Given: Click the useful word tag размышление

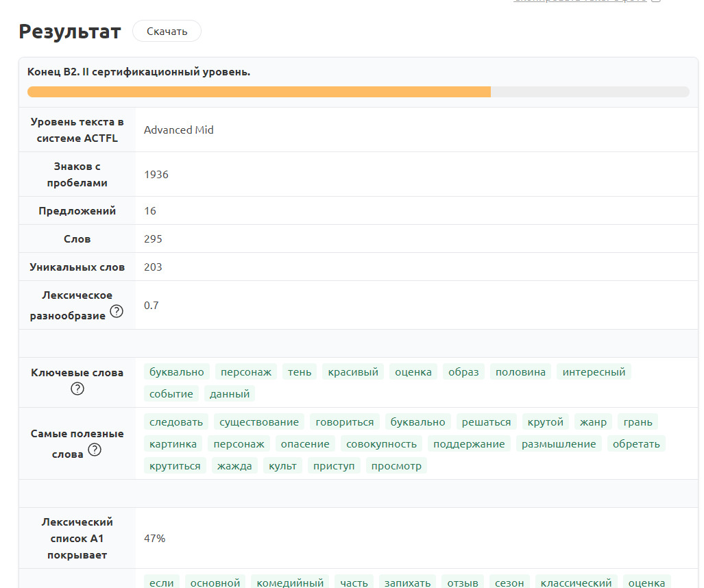Looking at the screenshot, I should coord(559,444).
